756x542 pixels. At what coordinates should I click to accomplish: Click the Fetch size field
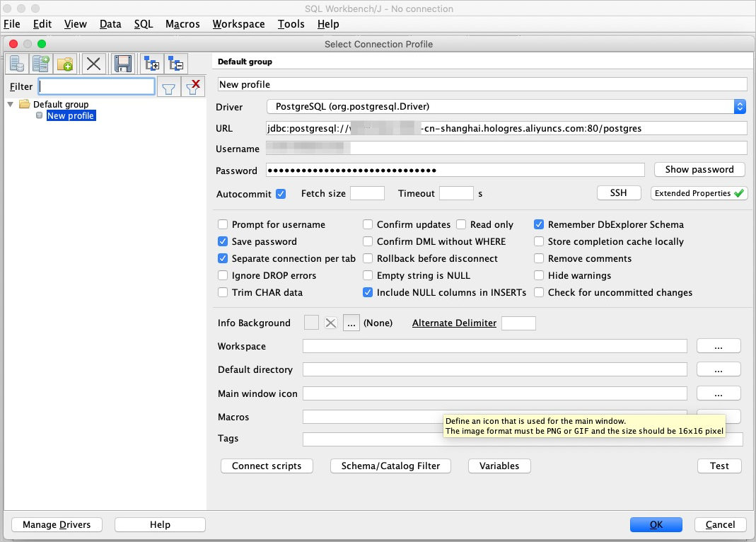[368, 193]
